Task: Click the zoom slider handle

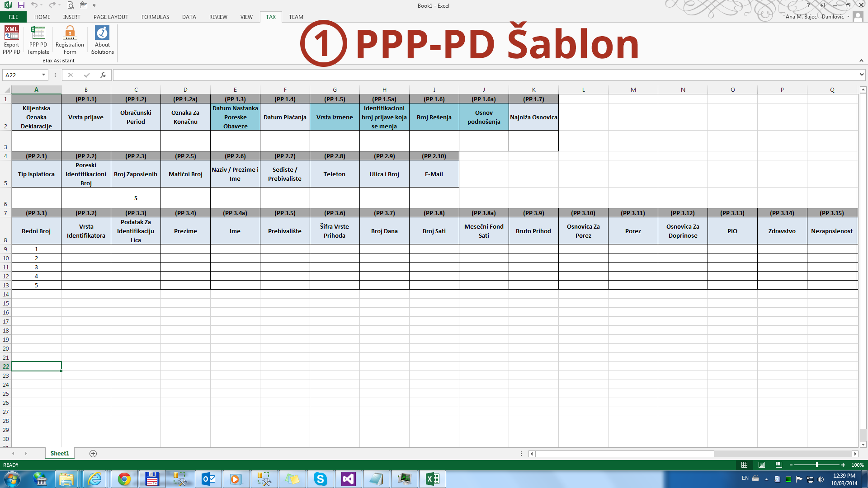Action: coord(817,465)
